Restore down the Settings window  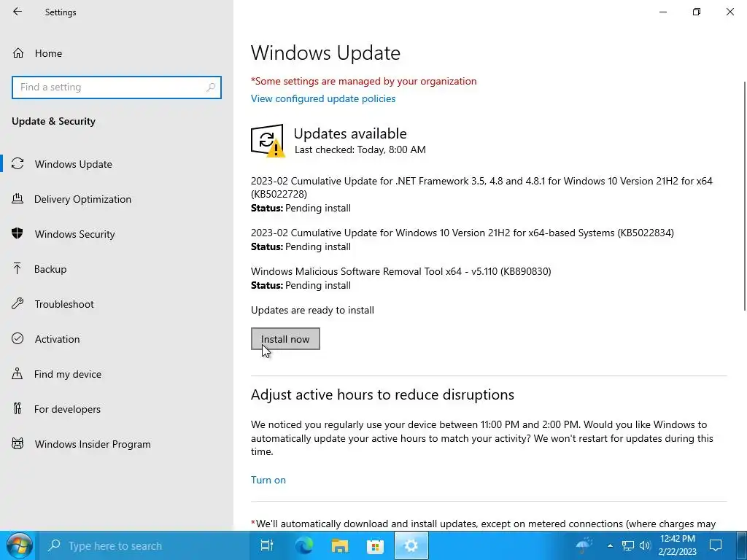(697, 12)
